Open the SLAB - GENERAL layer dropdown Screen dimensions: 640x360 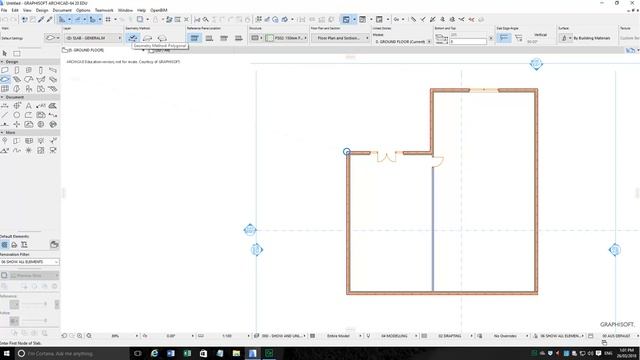(93, 38)
